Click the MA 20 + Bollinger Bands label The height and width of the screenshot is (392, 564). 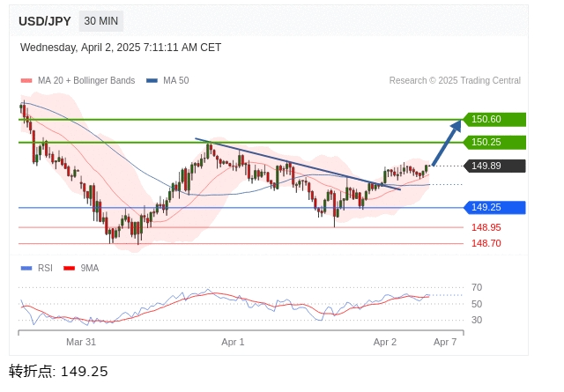[86, 80]
